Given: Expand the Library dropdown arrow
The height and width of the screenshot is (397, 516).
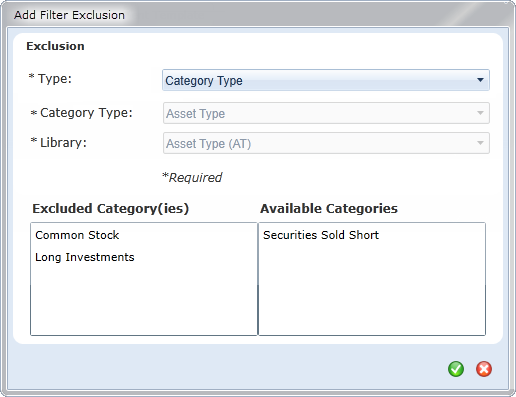Looking at the screenshot, I should click(x=480, y=143).
